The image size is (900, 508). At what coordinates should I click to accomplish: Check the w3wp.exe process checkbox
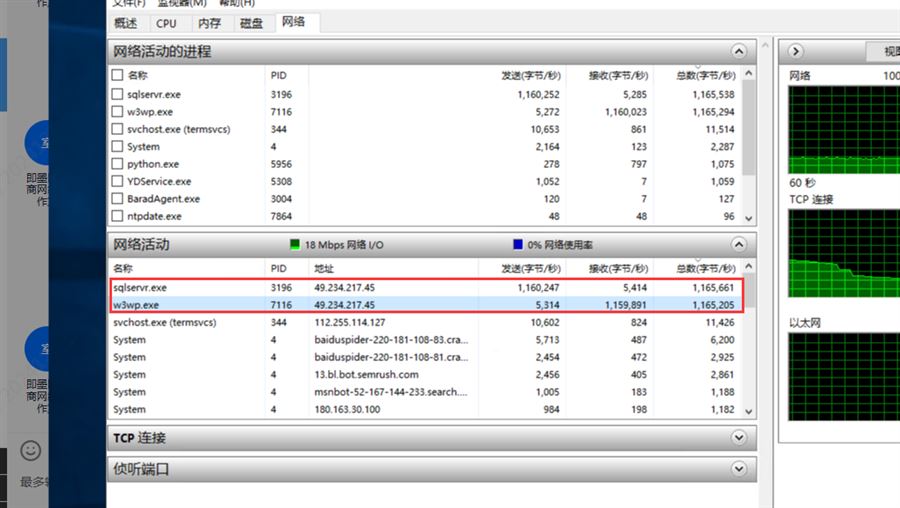coord(118,112)
